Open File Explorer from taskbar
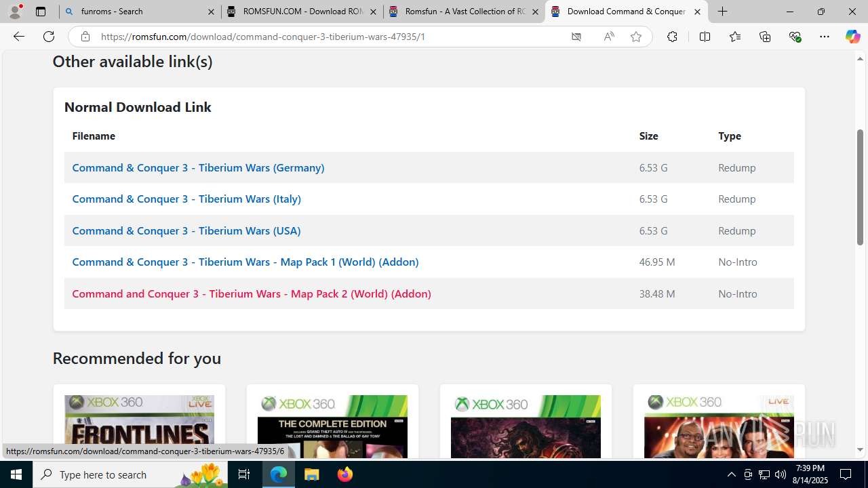Image resolution: width=868 pixels, height=488 pixels. point(311,474)
